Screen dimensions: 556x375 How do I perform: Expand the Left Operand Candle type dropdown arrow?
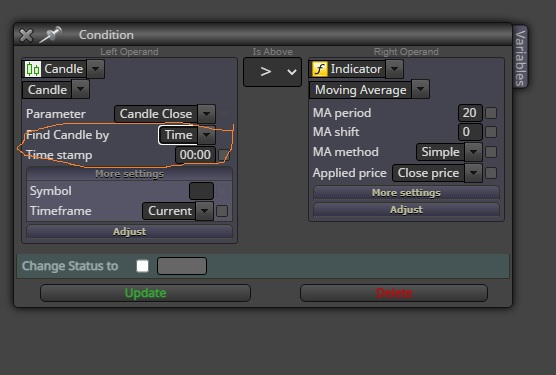(96, 69)
